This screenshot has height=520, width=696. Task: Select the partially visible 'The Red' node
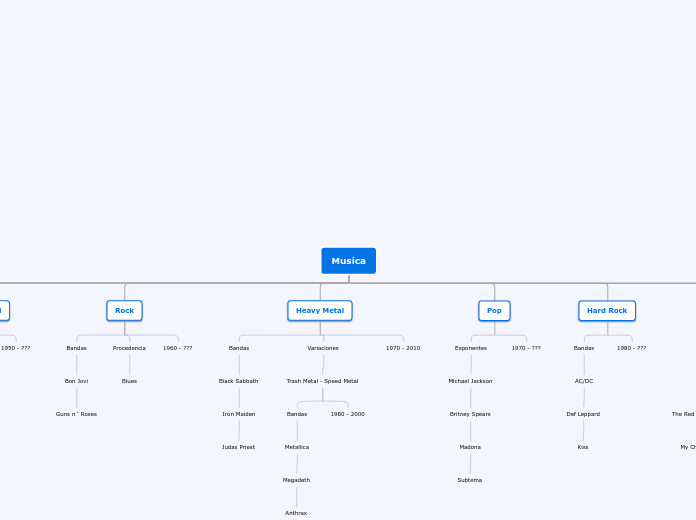click(683, 414)
